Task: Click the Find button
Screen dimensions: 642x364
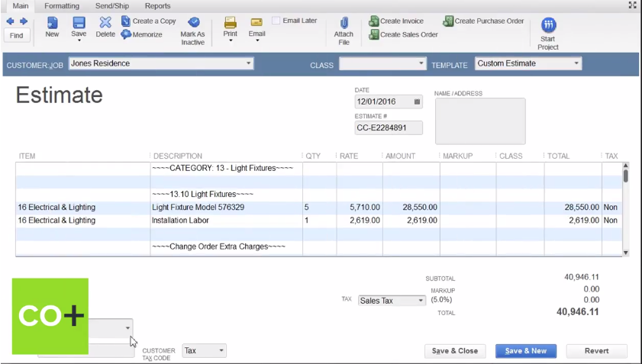Action: pyautogui.click(x=16, y=36)
